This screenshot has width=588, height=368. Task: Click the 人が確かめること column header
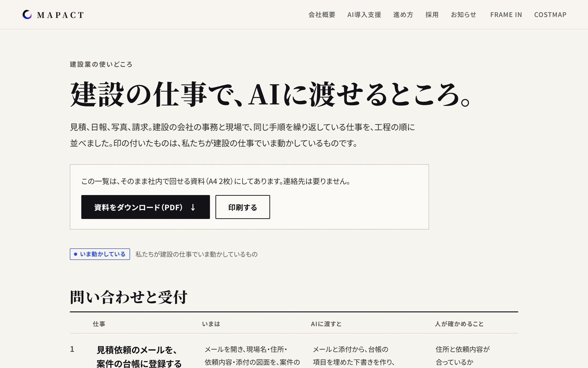click(459, 324)
